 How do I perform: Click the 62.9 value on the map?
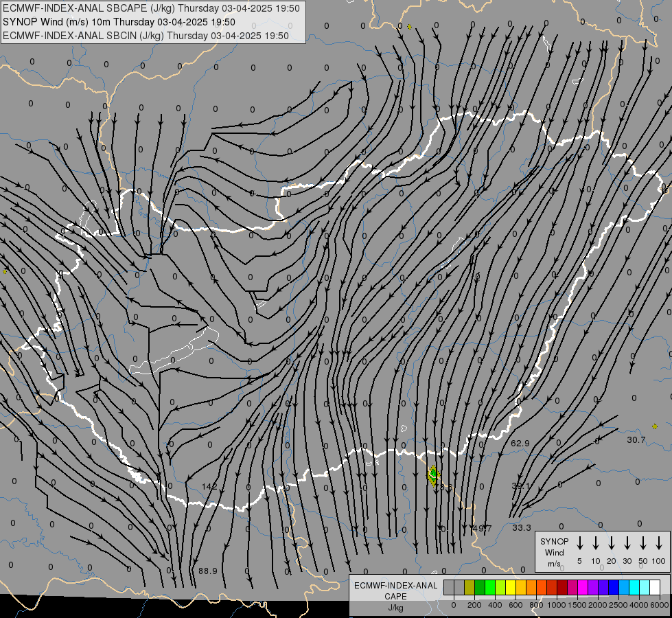coord(520,443)
